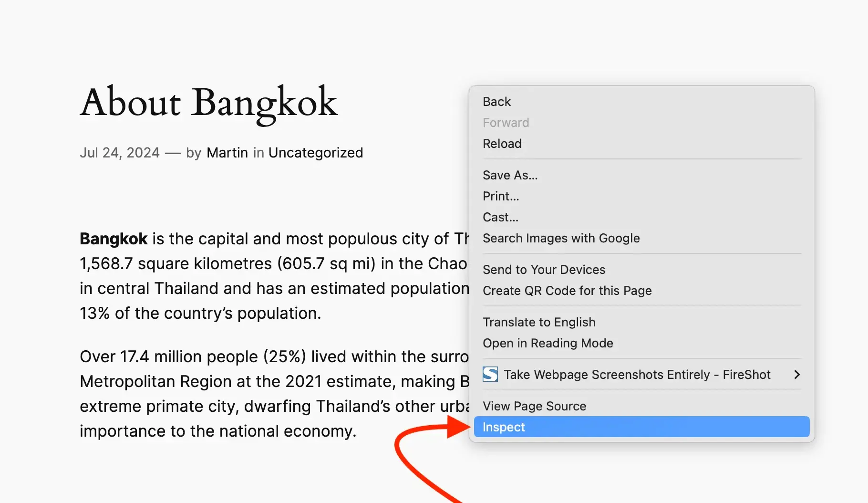Select Open in Reading Mode

coord(641,343)
